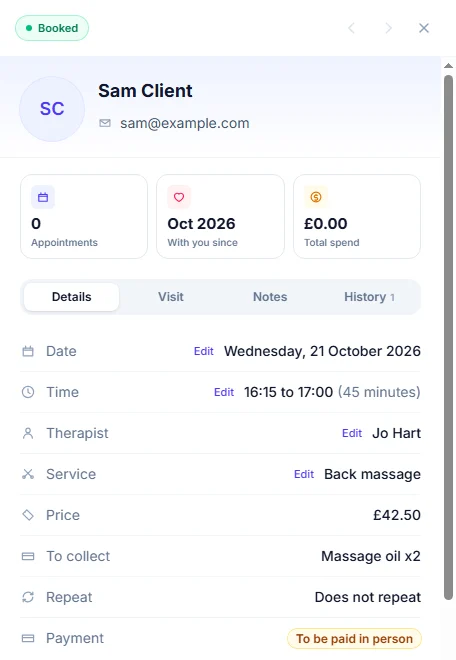The image size is (456, 660).
Task: Edit the appointment time
Action: click(224, 392)
